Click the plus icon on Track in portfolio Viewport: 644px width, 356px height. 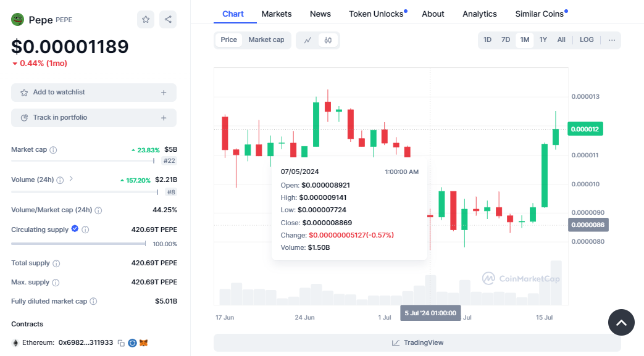coord(164,118)
